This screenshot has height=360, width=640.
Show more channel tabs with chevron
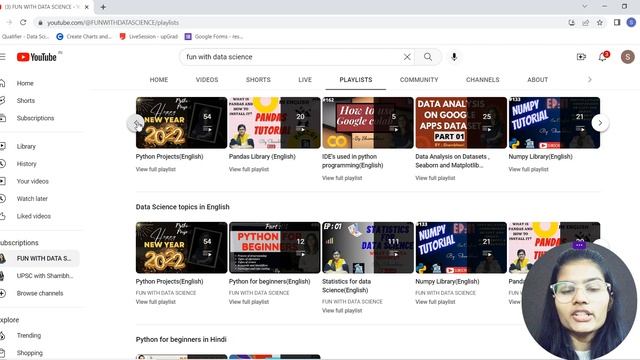589,80
